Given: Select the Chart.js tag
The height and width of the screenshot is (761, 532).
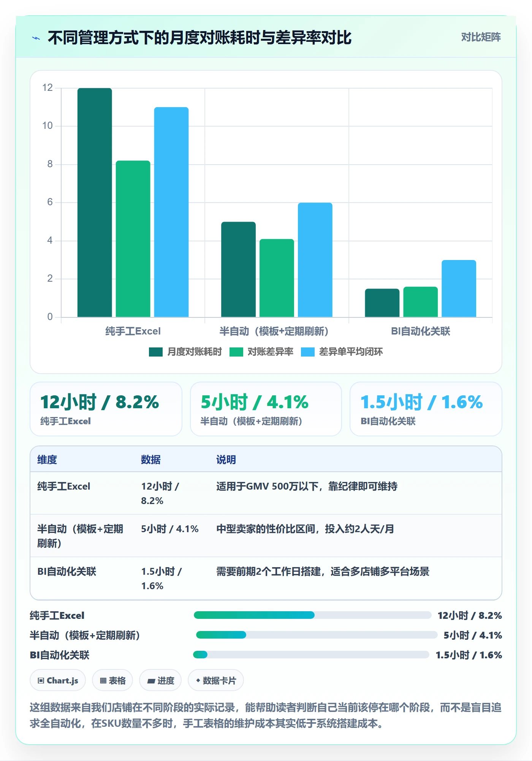Looking at the screenshot, I should pyautogui.click(x=58, y=680).
